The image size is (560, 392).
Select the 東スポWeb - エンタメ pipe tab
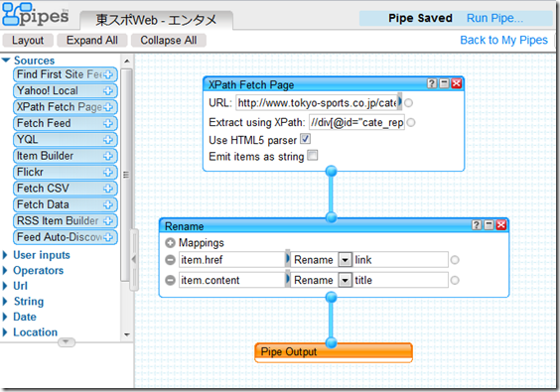pyautogui.click(x=157, y=20)
